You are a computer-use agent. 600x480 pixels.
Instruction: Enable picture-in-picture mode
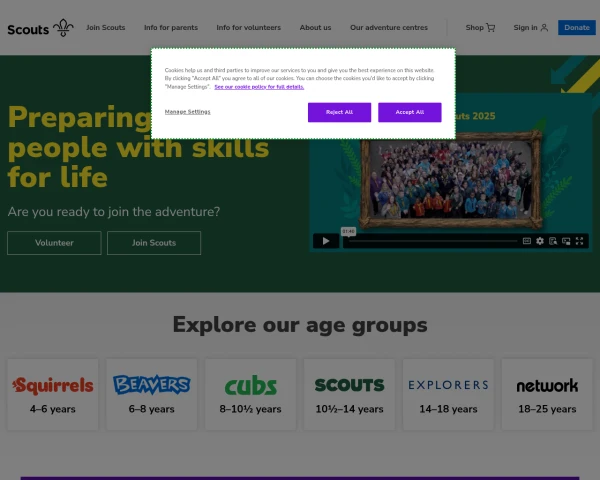point(566,241)
